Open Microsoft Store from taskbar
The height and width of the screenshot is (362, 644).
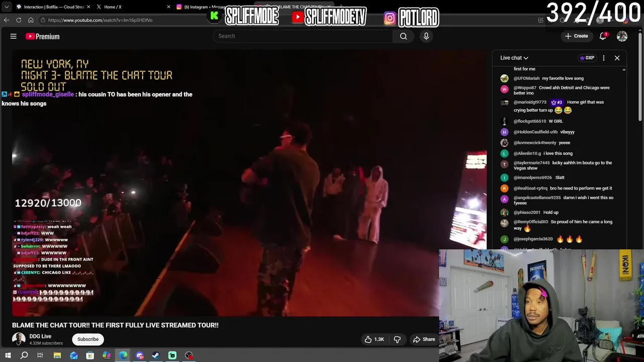pyautogui.click(x=90, y=355)
